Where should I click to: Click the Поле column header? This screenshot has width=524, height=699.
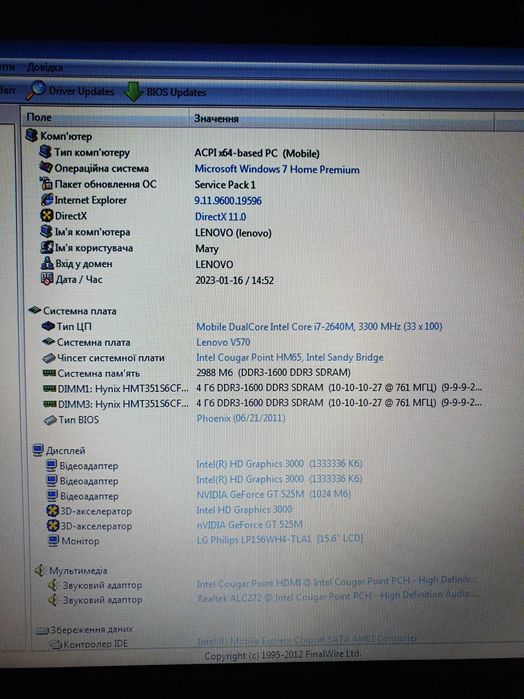pyautogui.click(x=39, y=118)
